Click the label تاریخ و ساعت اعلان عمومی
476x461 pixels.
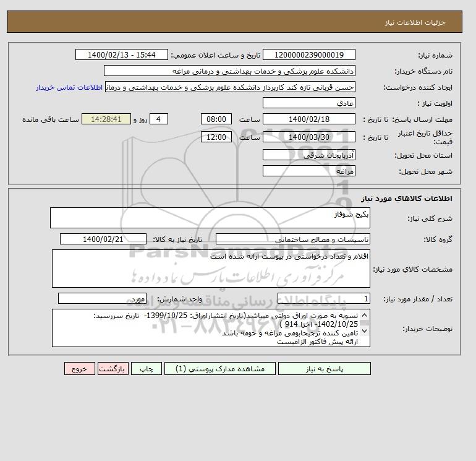(x=216, y=55)
